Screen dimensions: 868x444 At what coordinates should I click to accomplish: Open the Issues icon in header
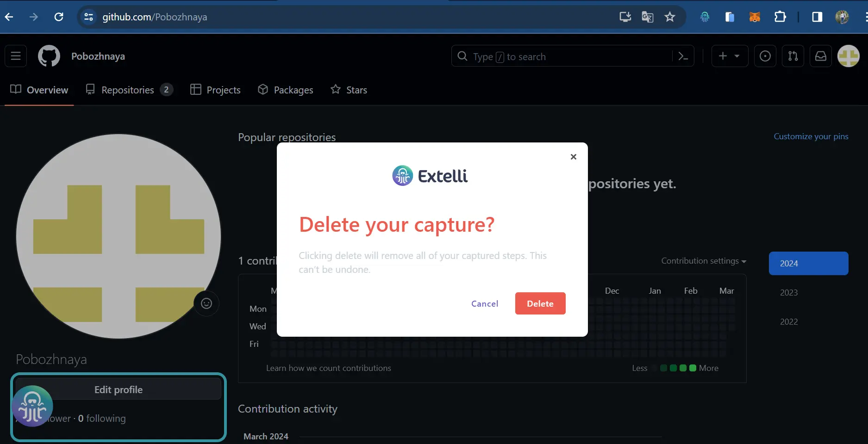[x=765, y=56]
